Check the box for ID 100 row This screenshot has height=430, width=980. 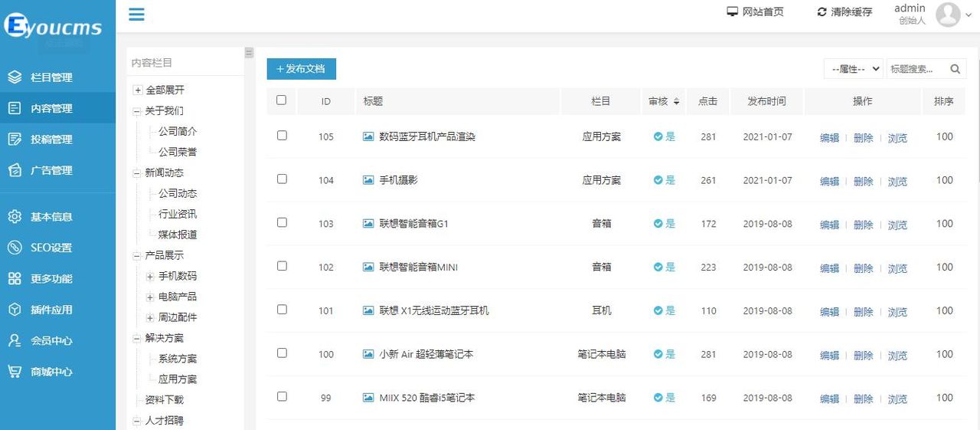coord(282,353)
